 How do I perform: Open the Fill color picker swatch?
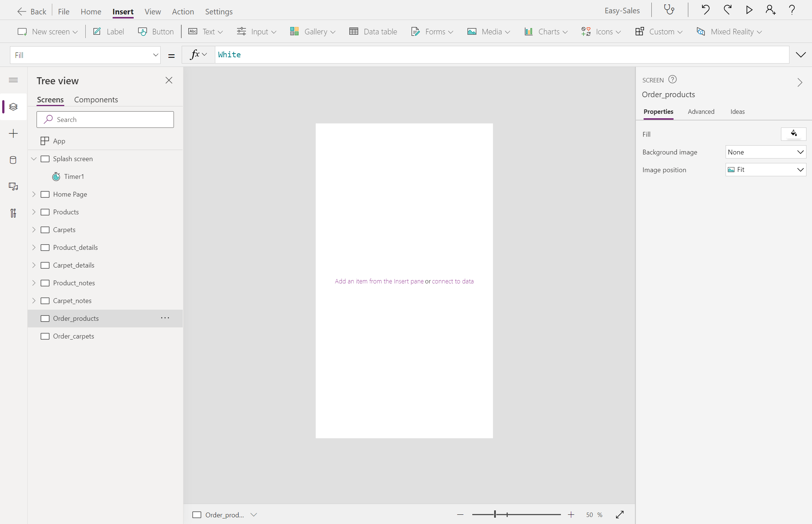coord(794,134)
